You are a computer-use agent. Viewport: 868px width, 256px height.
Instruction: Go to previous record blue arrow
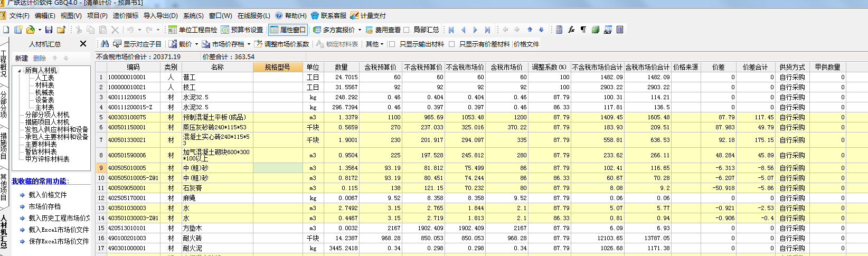[x=464, y=30]
